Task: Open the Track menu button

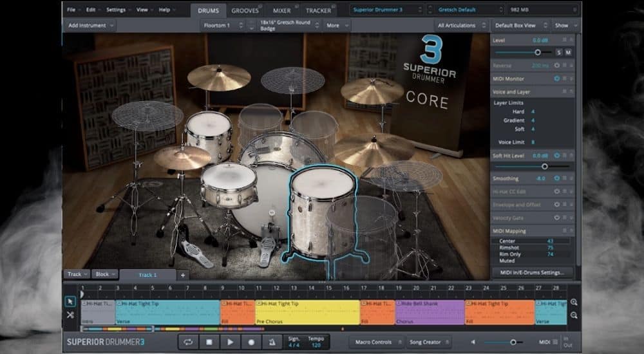Action: 77,274
